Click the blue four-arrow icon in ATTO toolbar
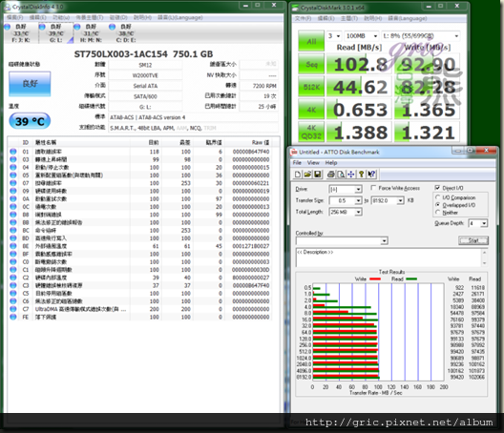504x433 pixels. click(x=351, y=175)
